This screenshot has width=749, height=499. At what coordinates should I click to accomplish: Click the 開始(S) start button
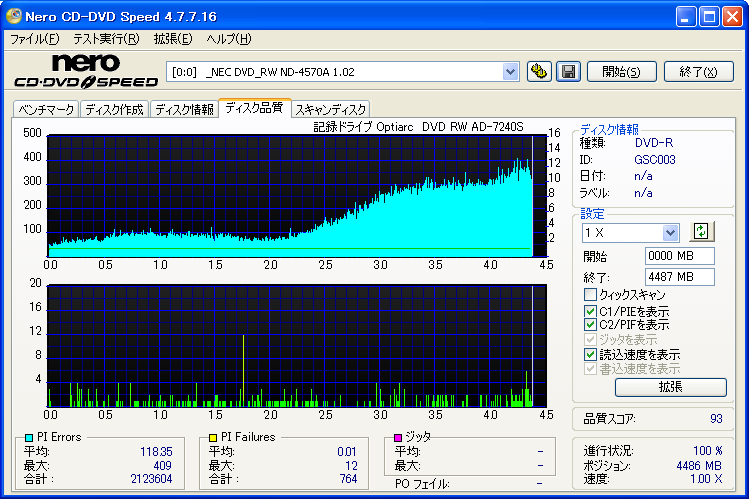621,72
